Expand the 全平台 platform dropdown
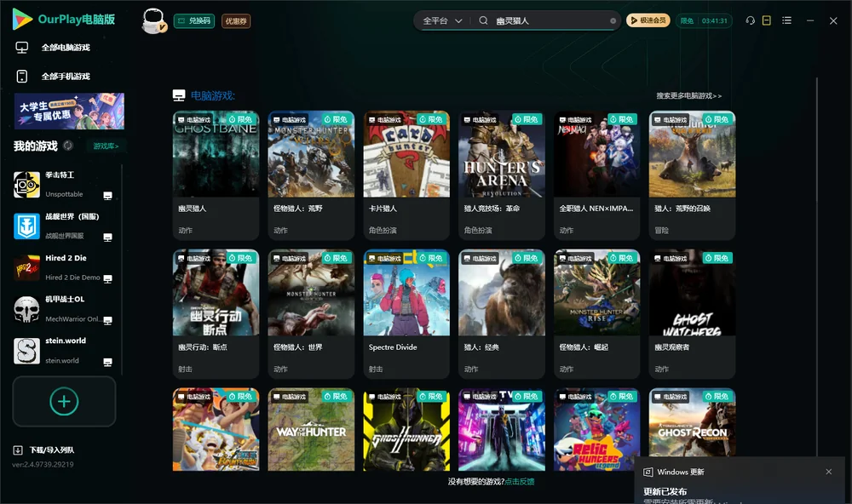This screenshot has height=504, width=852. 442,20
